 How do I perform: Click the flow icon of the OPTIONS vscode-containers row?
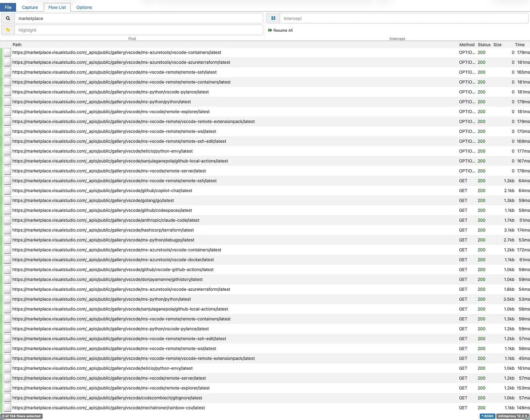pyautogui.click(x=7, y=52)
